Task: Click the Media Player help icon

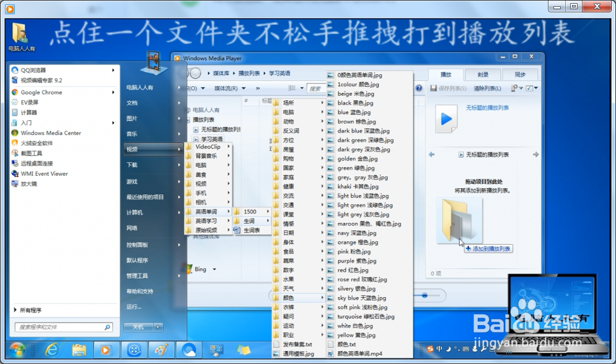Action: tap(419, 89)
